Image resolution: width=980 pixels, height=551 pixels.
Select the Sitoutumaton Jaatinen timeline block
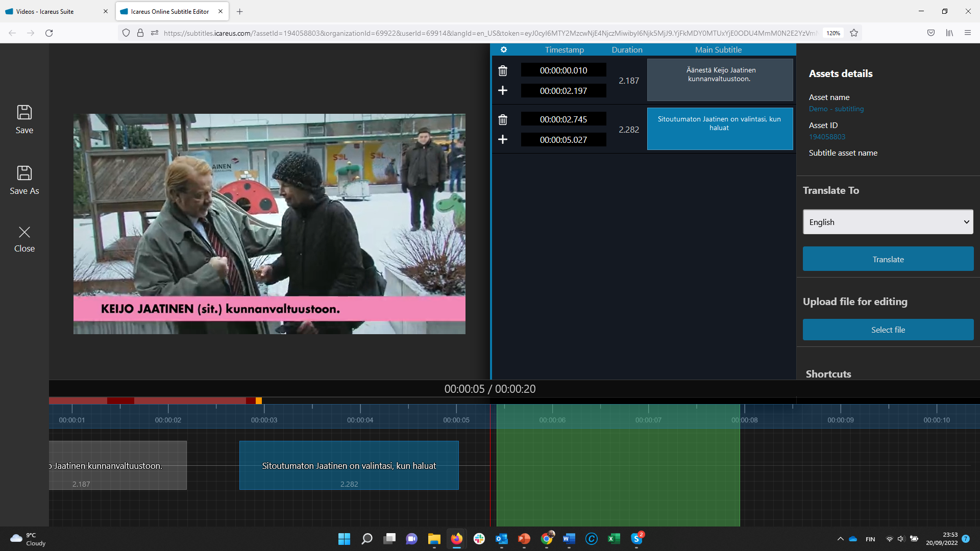click(x=349, y=465)
